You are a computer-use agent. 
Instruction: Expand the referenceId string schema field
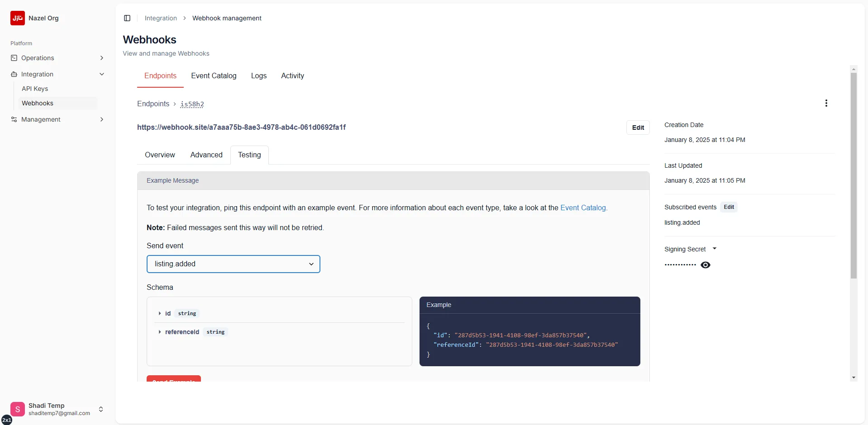coord(161,332)
